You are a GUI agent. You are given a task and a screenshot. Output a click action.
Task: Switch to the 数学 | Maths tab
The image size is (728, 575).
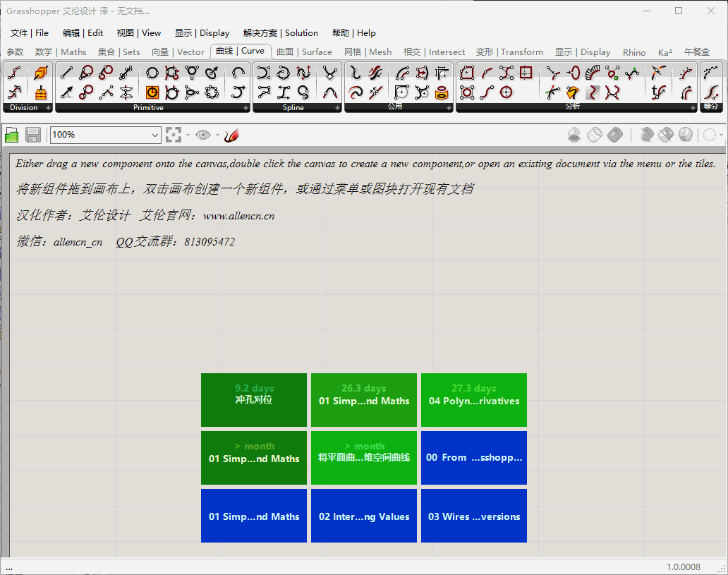(61, 52)
